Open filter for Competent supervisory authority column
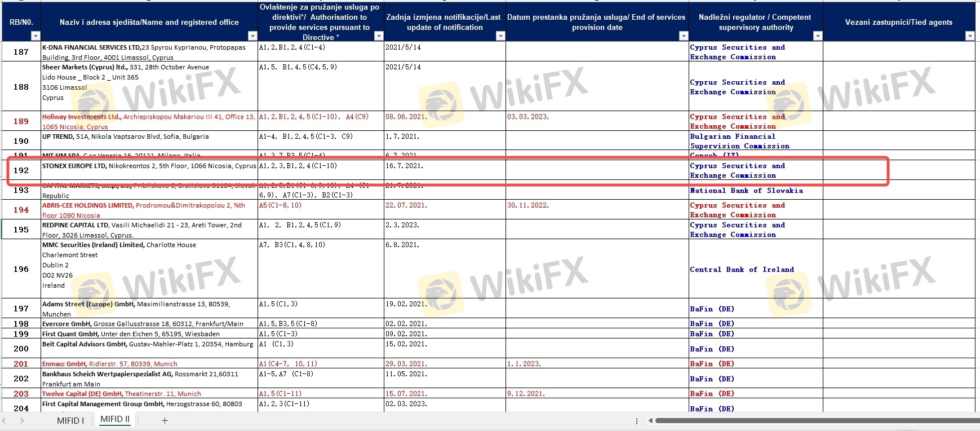This screenshot has width=980, height=431. click(x=817, y=36)
